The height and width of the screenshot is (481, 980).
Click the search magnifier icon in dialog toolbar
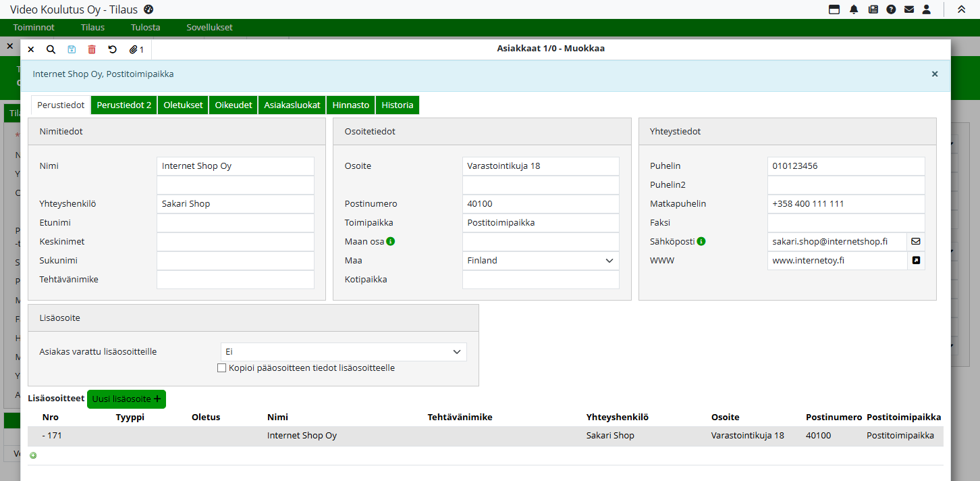pos(51,49)
